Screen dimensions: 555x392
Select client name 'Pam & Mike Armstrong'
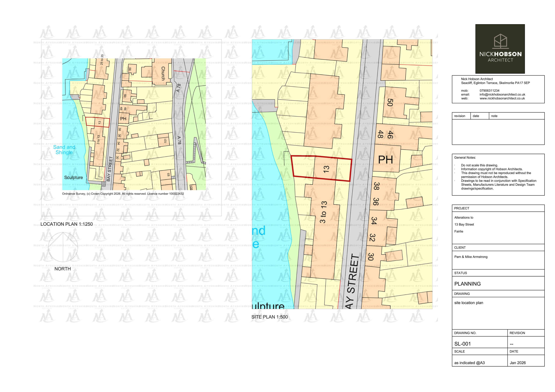[471, 257]
